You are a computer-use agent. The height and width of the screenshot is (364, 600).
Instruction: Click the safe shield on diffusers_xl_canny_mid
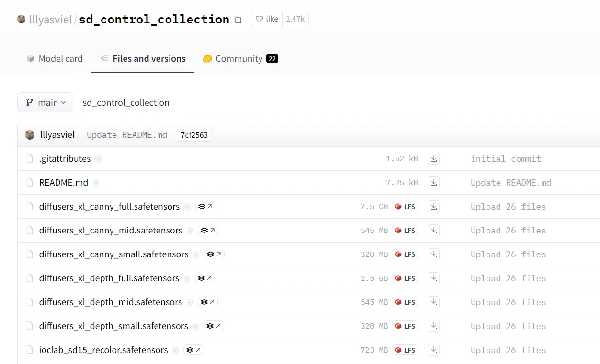point(190,231)
